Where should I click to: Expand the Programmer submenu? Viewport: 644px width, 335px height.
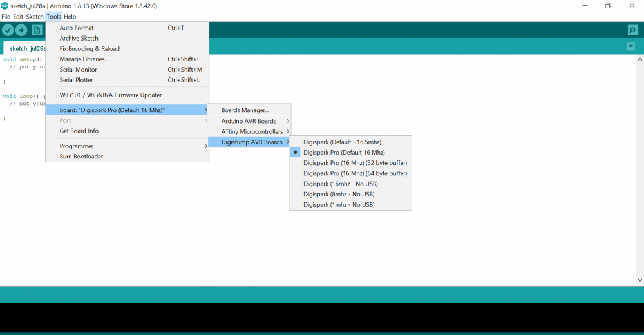pyautogui.click(x=128, y=146)
